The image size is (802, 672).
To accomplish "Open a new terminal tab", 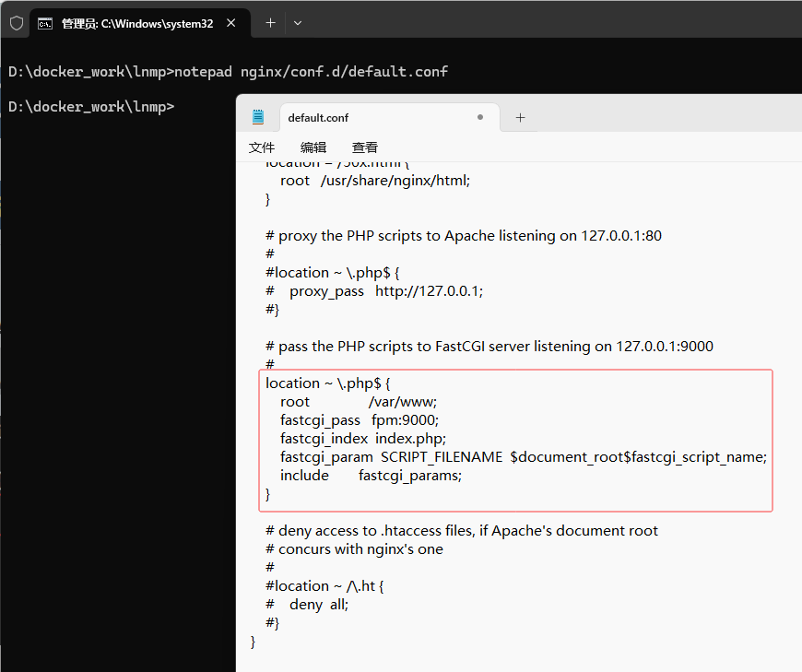I will click(271, 23).
